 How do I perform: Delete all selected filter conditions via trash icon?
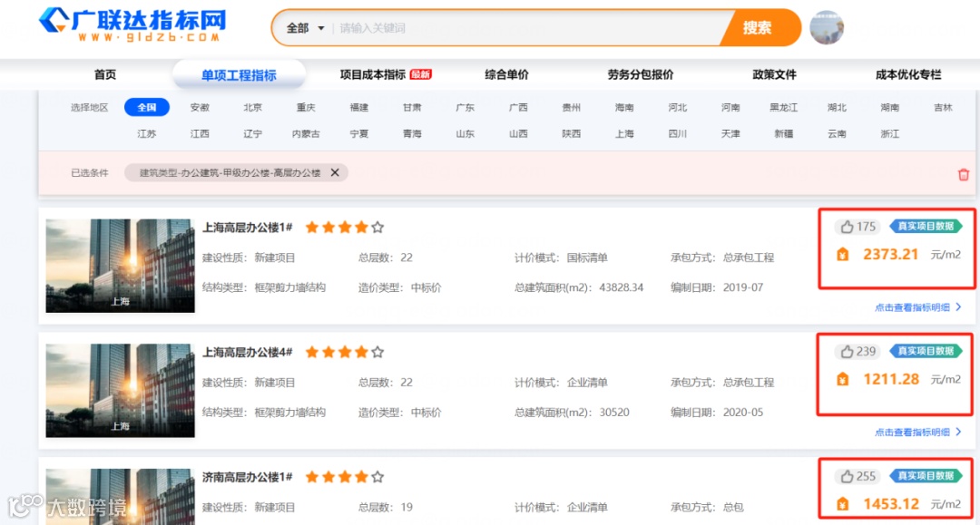pyautogui.click(x=963, y=174)
